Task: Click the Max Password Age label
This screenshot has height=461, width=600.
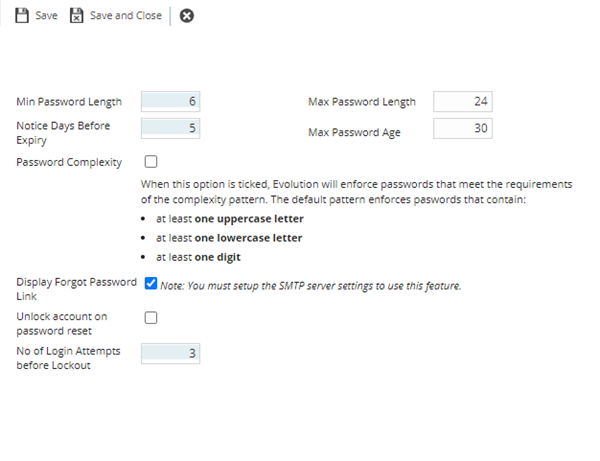Action: click(353, 132)
